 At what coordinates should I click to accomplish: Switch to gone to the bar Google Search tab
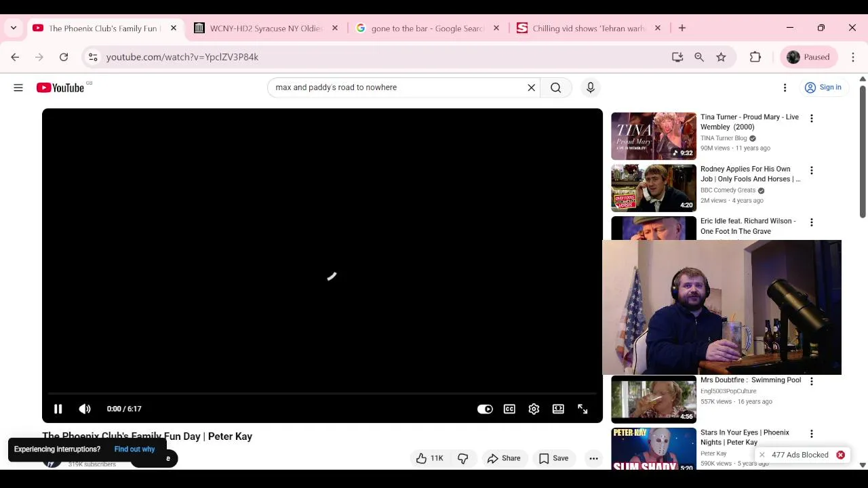click(x=427, y=28)
